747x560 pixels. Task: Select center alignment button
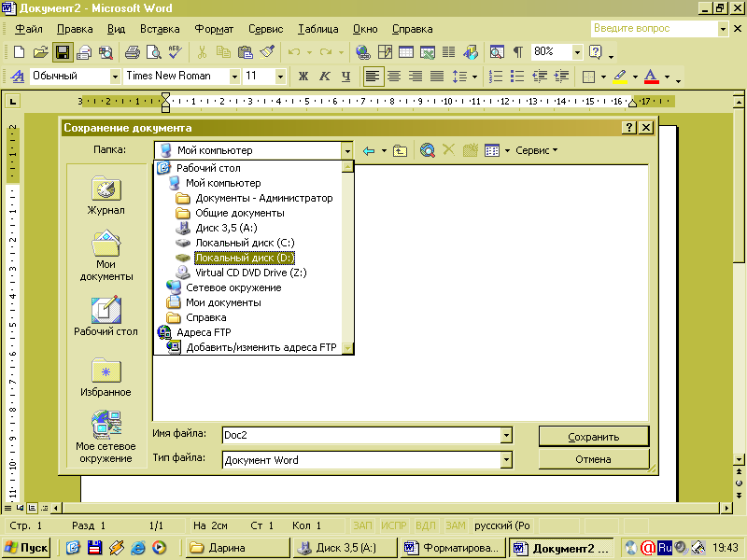[x=394, y=77]
